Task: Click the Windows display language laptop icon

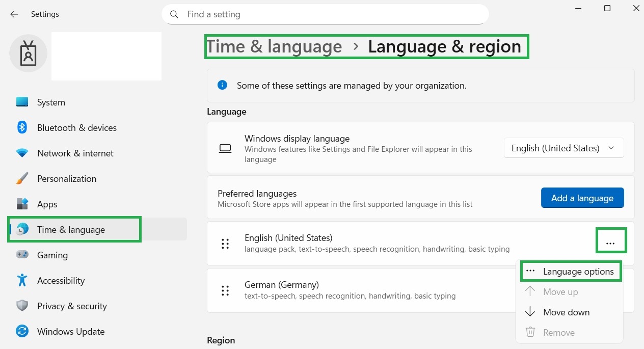Action: pos(225,148)
